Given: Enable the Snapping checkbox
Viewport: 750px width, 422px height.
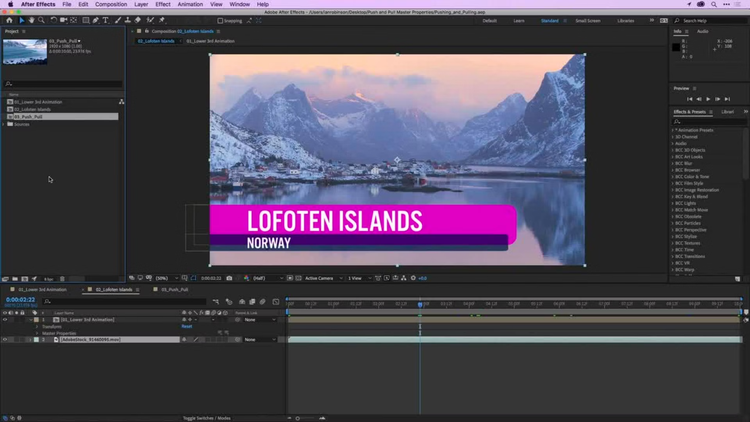Looking at the screenshot, I should click(x=221, y=20).
